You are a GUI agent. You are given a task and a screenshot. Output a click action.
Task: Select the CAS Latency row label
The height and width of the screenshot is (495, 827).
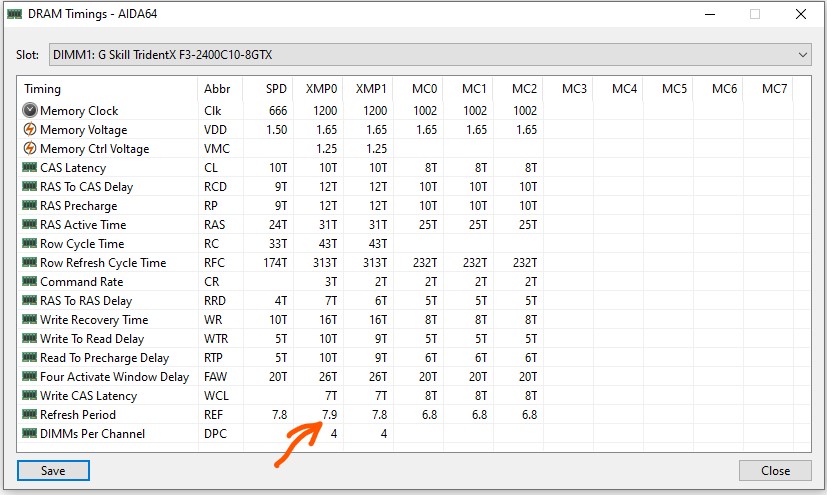click(73, 168)
